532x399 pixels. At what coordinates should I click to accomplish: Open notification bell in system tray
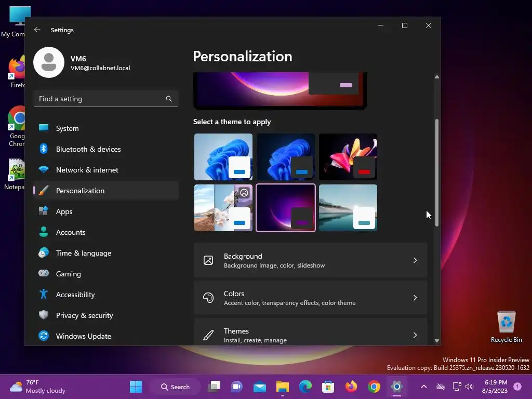[x=517, y=386]
